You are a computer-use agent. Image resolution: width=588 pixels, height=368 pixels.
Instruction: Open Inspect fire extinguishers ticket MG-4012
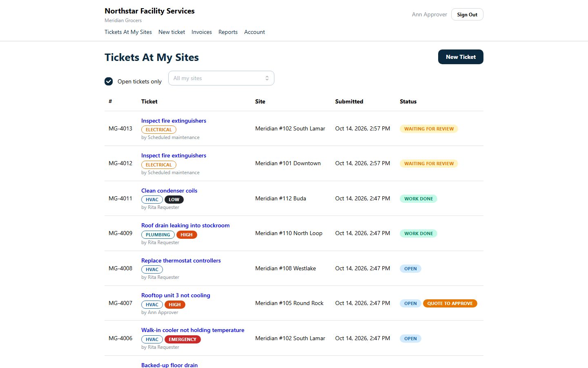coord(174,155)
